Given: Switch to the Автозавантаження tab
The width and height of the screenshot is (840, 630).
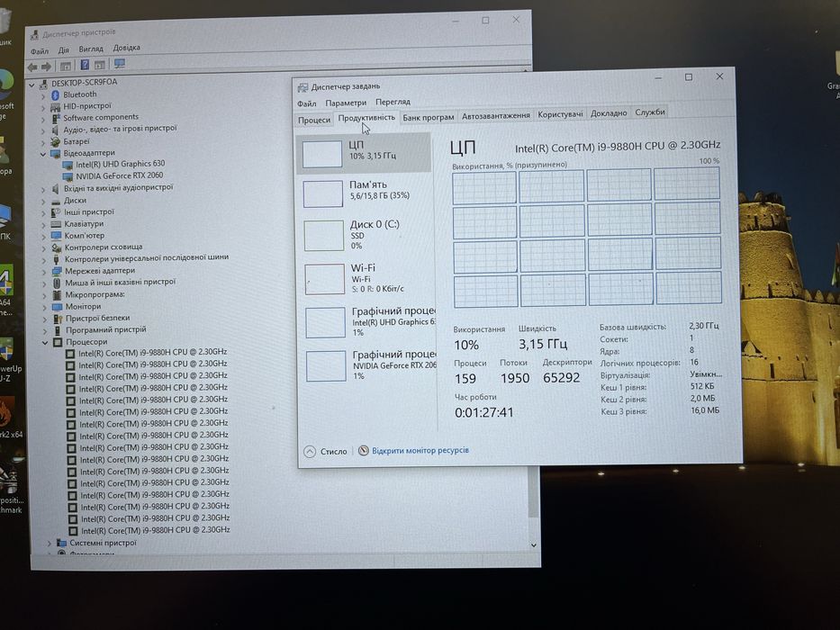Looking at the screenshot, I should [x=495, y=115].
